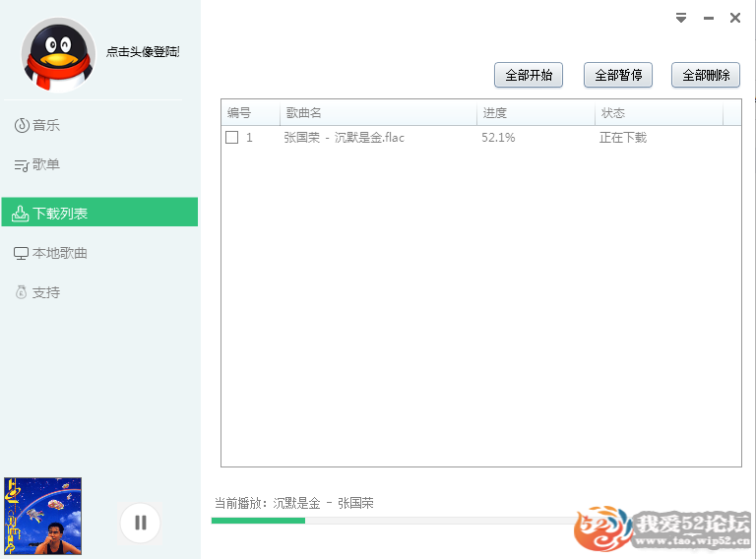The height and width of the screenshot is (559, 756).
Task: Open the 歌单 playlist section
Action: coord(37,164)
